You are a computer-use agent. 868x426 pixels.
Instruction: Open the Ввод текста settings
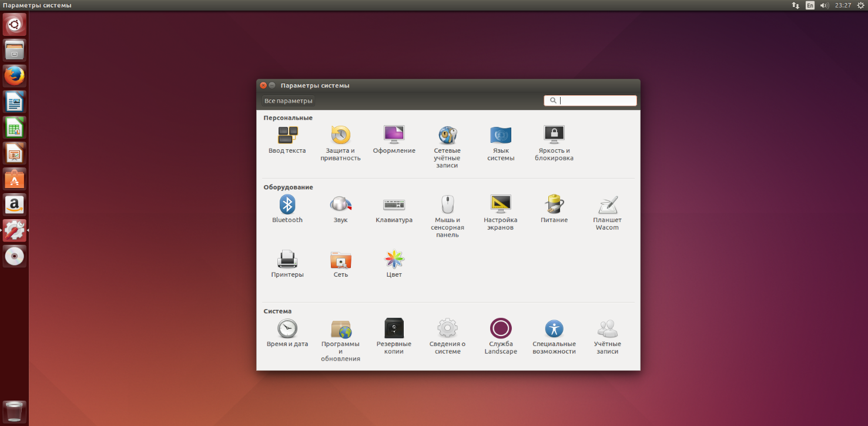tap(287, 140)
